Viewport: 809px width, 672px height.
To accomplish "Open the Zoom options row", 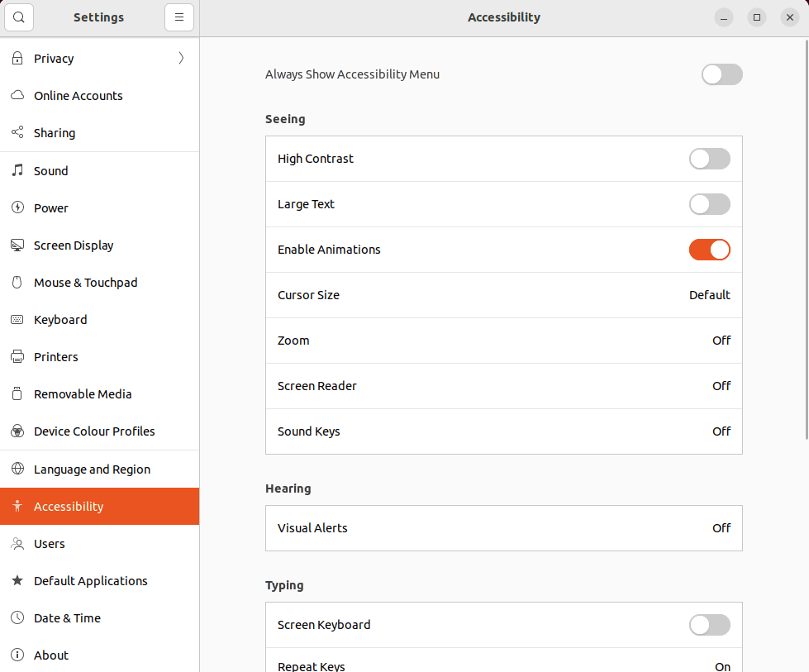I will 503,341.
